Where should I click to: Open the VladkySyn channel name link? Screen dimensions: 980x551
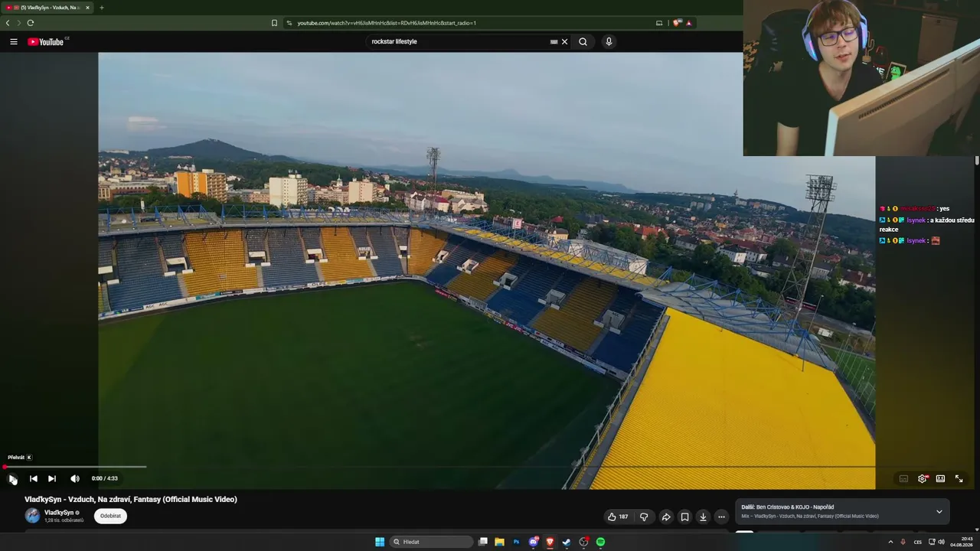tap(59, 513)
